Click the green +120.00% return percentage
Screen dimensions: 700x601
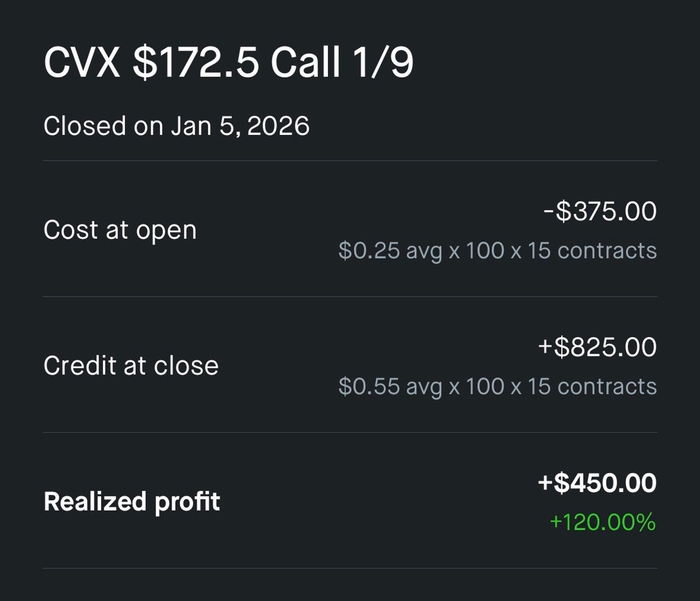pos(603,522)
